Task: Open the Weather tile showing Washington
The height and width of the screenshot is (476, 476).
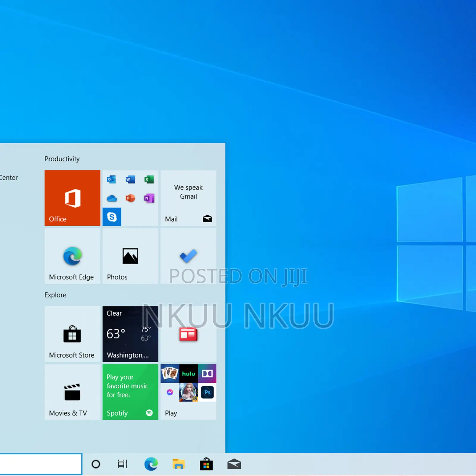Action: (x=130, y=334)
